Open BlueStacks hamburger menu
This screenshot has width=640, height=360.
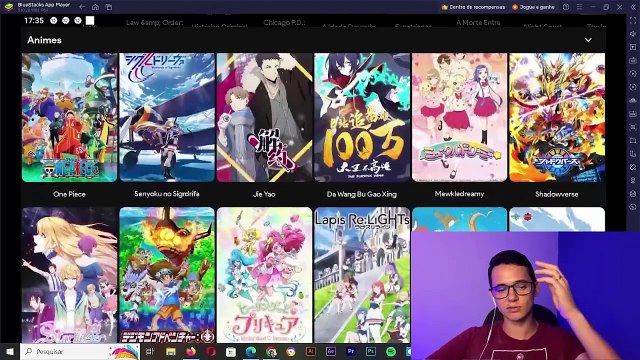pos(580,7)
